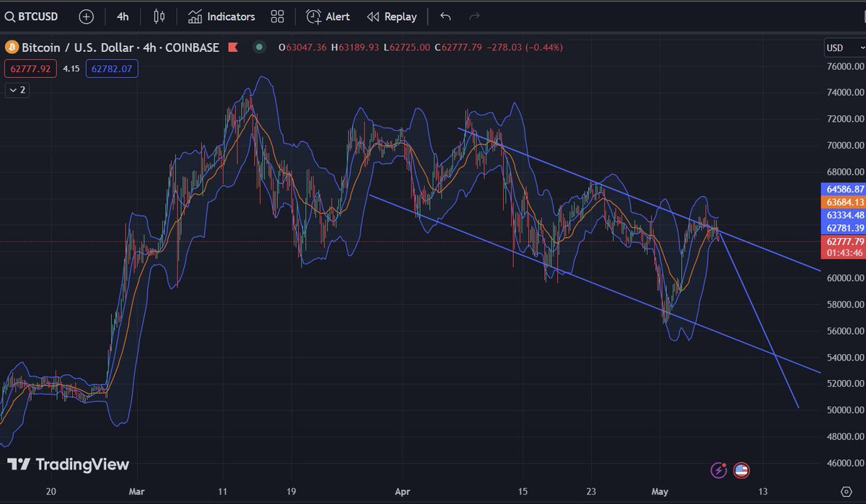Click the red 62777.79 current price label
Screen dimensions: 866x504
pos(843,242)
